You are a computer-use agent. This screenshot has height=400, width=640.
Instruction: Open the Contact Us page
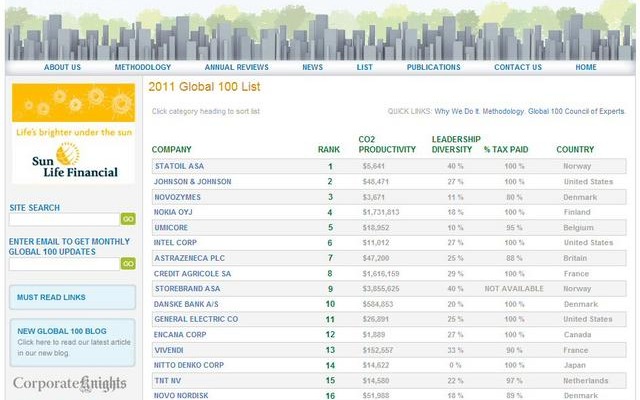point(518,67)
